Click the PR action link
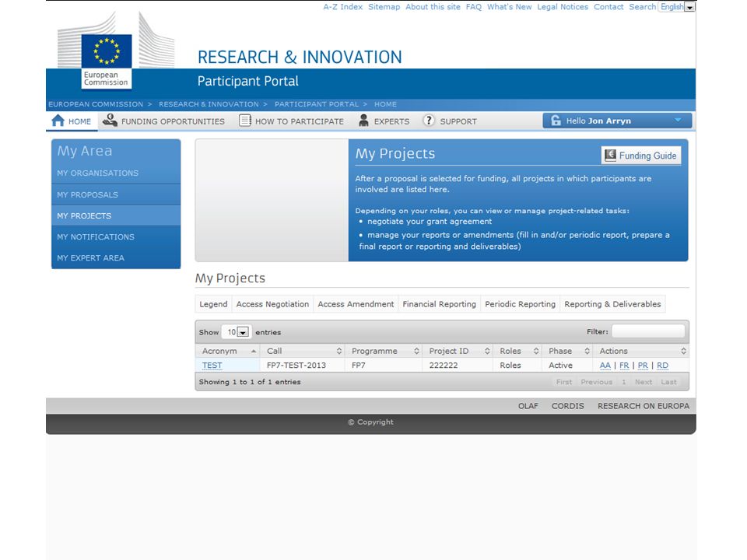The image size is (747, 560). tap(643, 366)
